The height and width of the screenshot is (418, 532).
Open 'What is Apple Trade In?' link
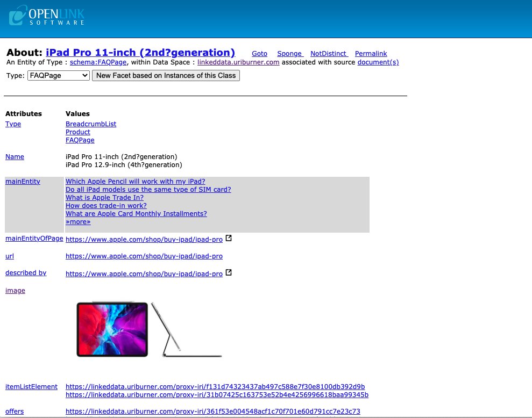tap(104, 197)
